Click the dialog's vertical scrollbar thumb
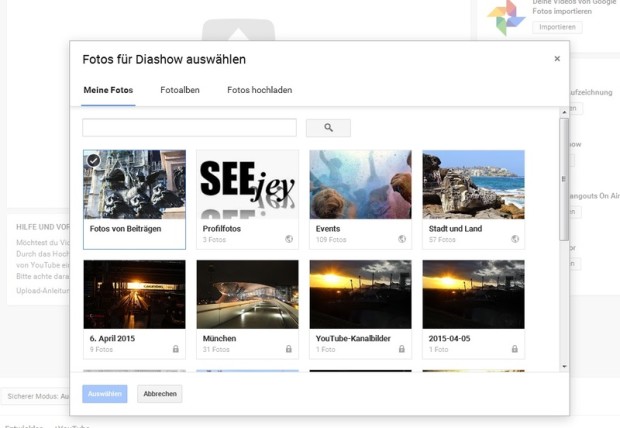This screenshot has width=620, height=428. [564, 179]
